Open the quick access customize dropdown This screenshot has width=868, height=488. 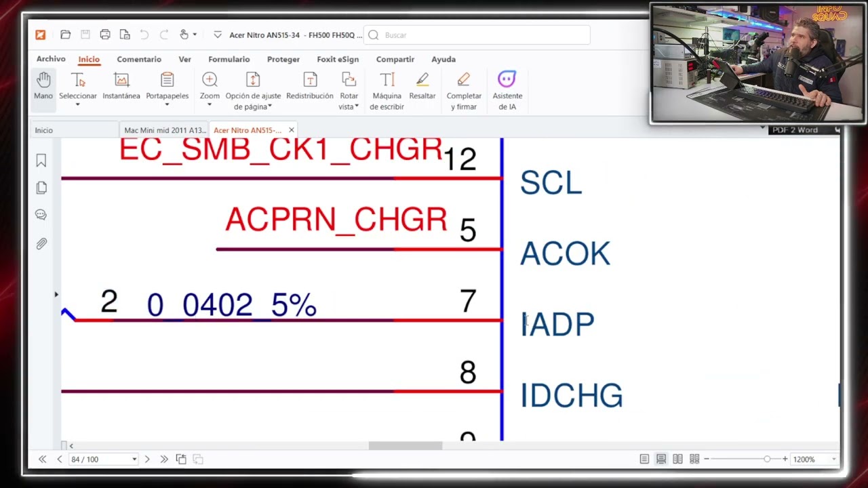pos(217,35)
